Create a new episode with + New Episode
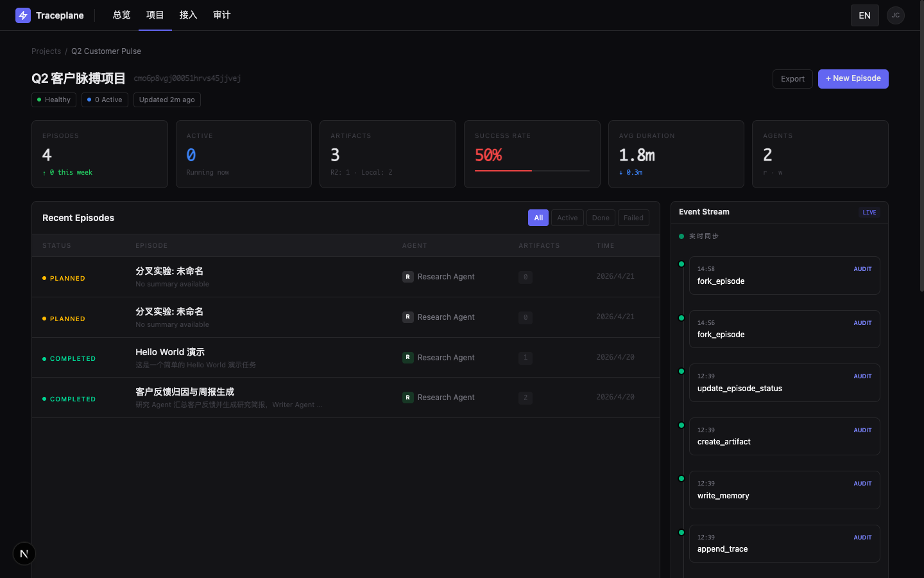This screenshot has height=578, width=924. coord(853,78)
